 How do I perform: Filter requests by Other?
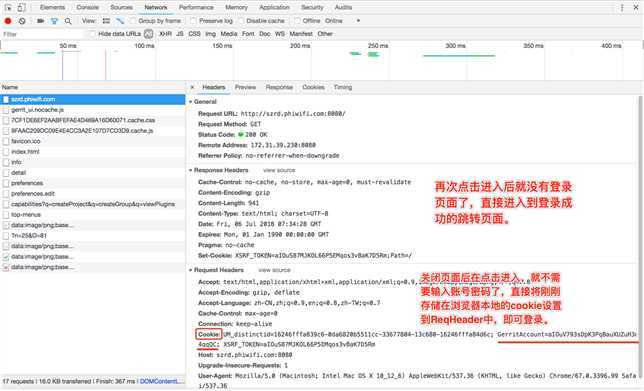coord(324,34)
